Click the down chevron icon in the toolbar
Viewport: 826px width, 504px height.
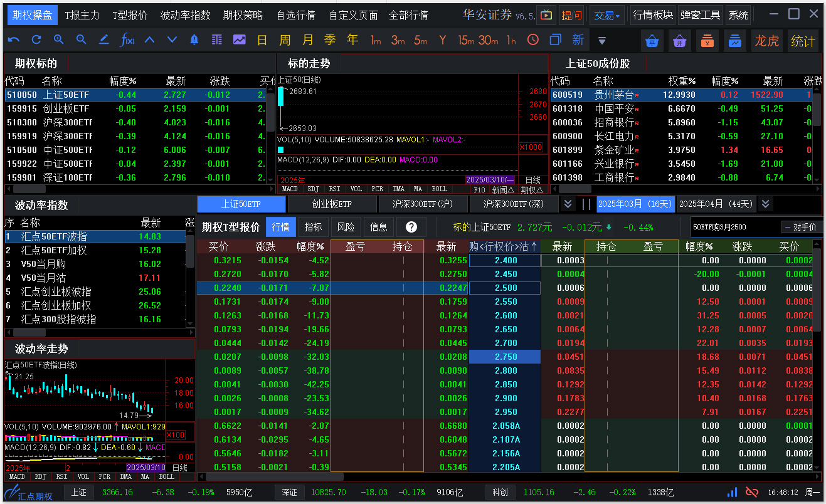pos(172,40)
